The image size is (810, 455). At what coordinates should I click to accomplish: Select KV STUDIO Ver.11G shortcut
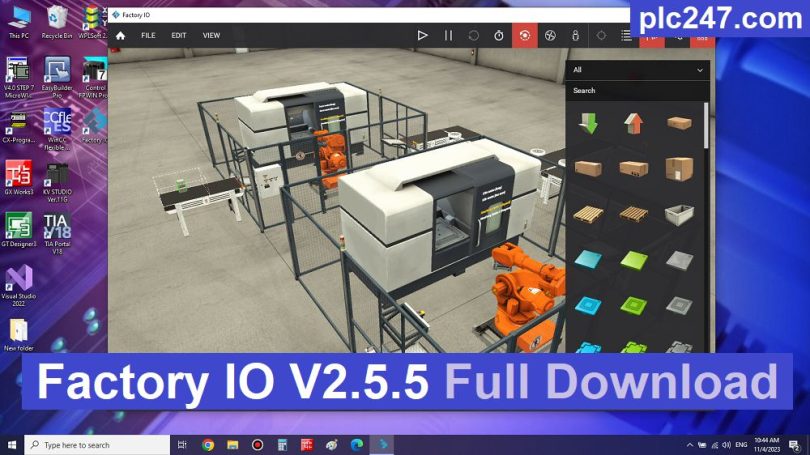[x=57, y=182]
